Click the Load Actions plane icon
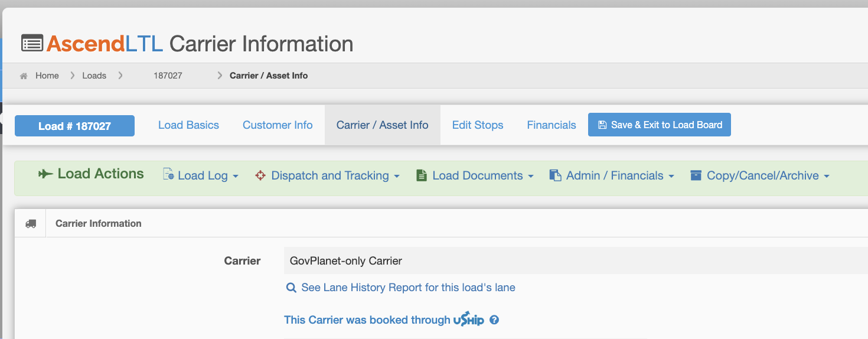This screenshot has height=339, width=868. pyautogui.click(x=45, y=174)
